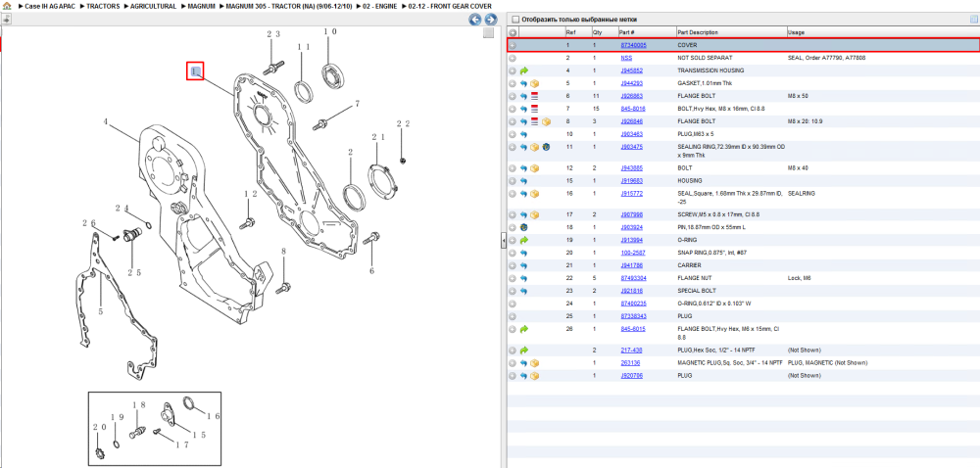The image size is (980, 468).
Task: Go to next diagram with forward arrow
Action: 491,20
